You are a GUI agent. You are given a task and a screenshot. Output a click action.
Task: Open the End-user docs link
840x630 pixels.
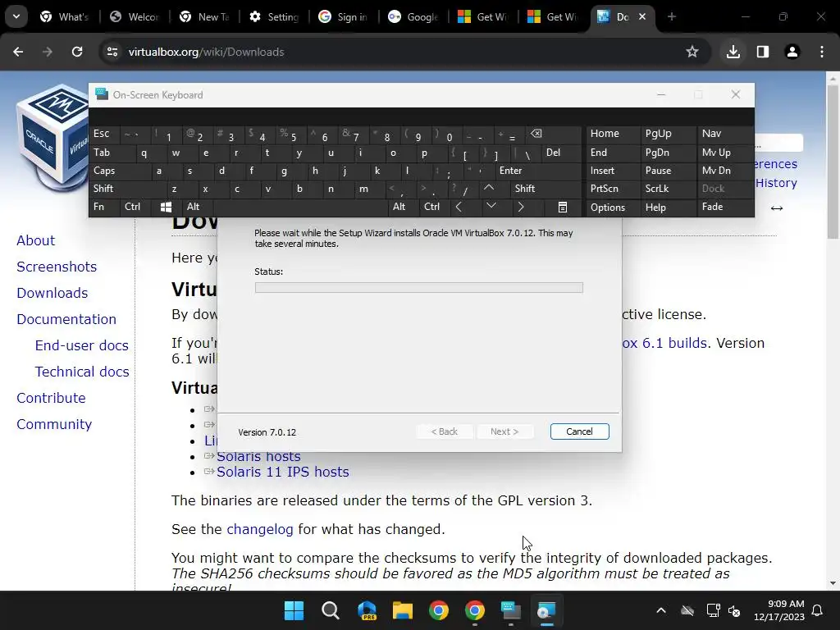pos(81,345)
